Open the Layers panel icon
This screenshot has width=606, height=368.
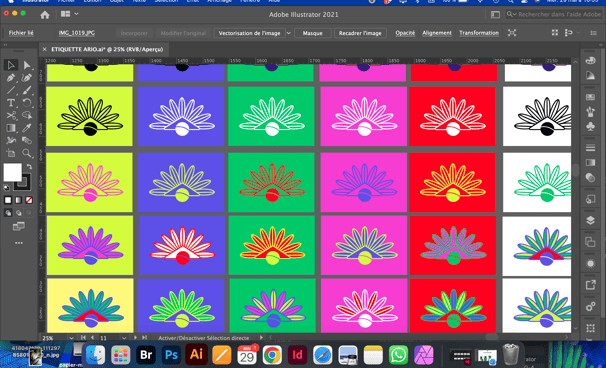click(x=590, y=220)
